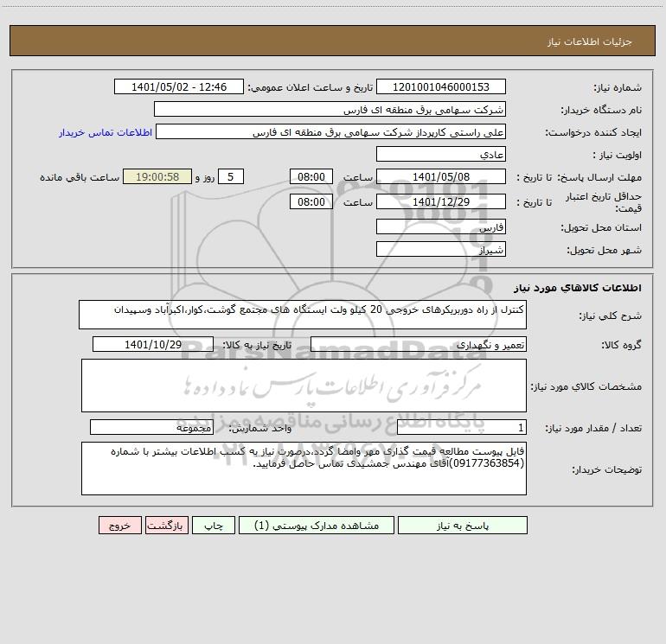Click the label استان محل تحویل

pos(601,228)
